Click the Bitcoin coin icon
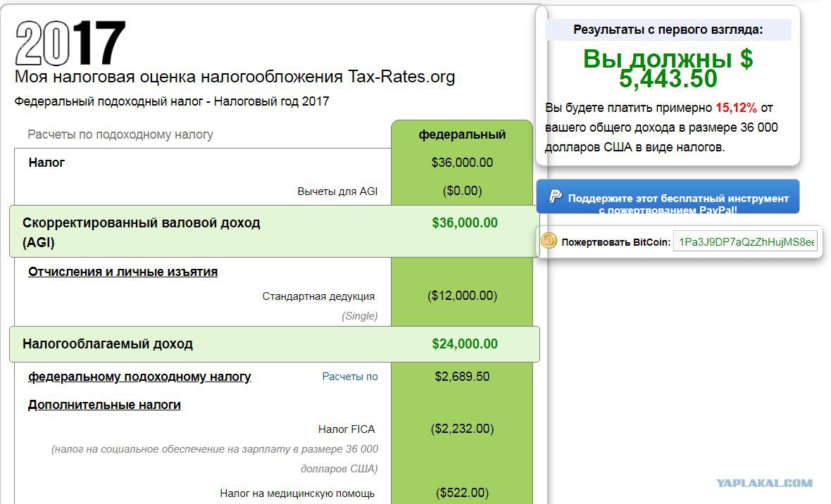Screen dimensions: 831x504 (x=549, y=241)
